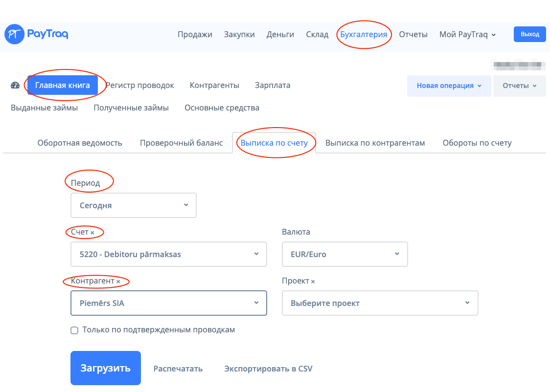
Task: Clear the Проект field with the x icon
Action: pyautogui.click(x=313, y=282)
